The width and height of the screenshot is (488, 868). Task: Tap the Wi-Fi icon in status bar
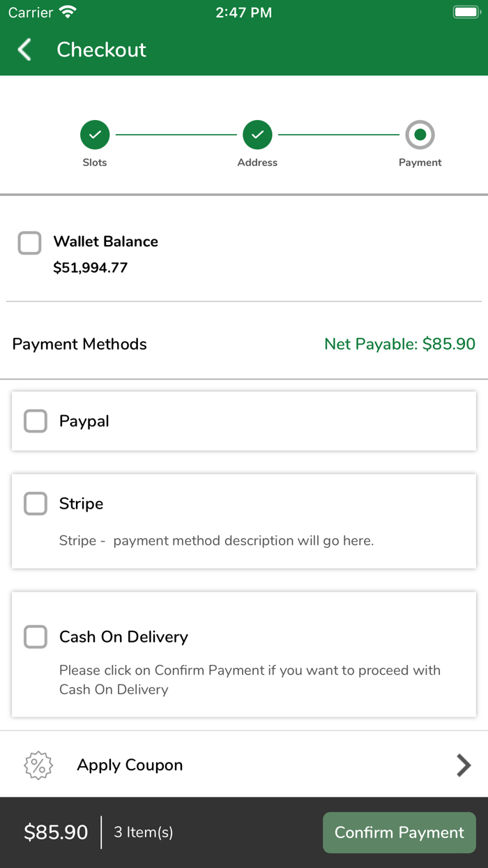coord(68,13)
